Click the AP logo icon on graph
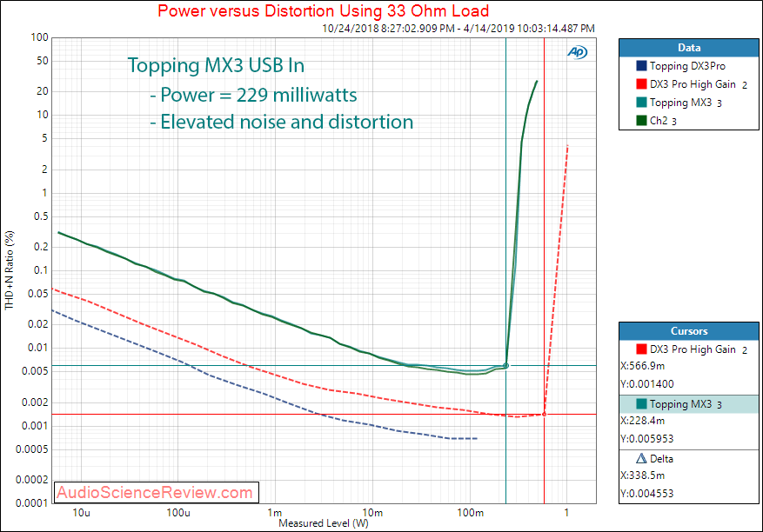Viewport: 763px width, 532px height. pos(577,51)
